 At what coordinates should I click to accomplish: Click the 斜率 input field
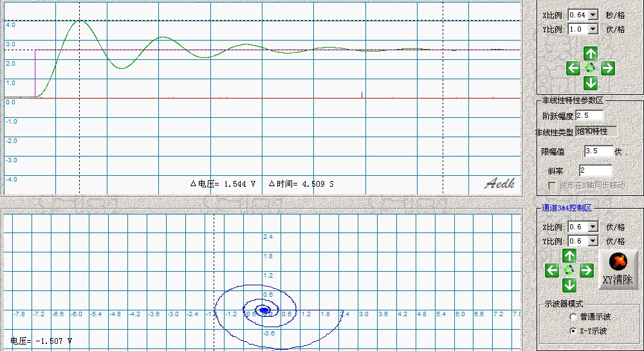(595, 171)
